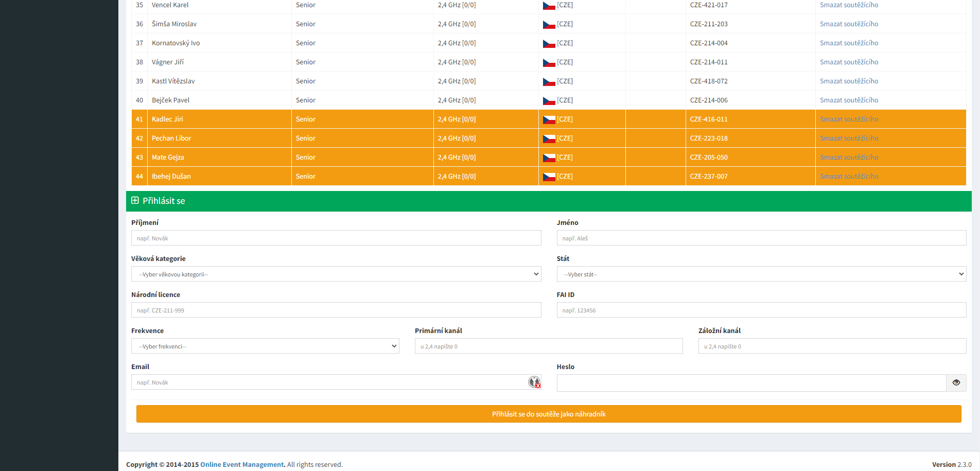Click the Czech flag in Pechan Libor row
The height and width of the screenshot is (471, 980).
pos(549,138)
